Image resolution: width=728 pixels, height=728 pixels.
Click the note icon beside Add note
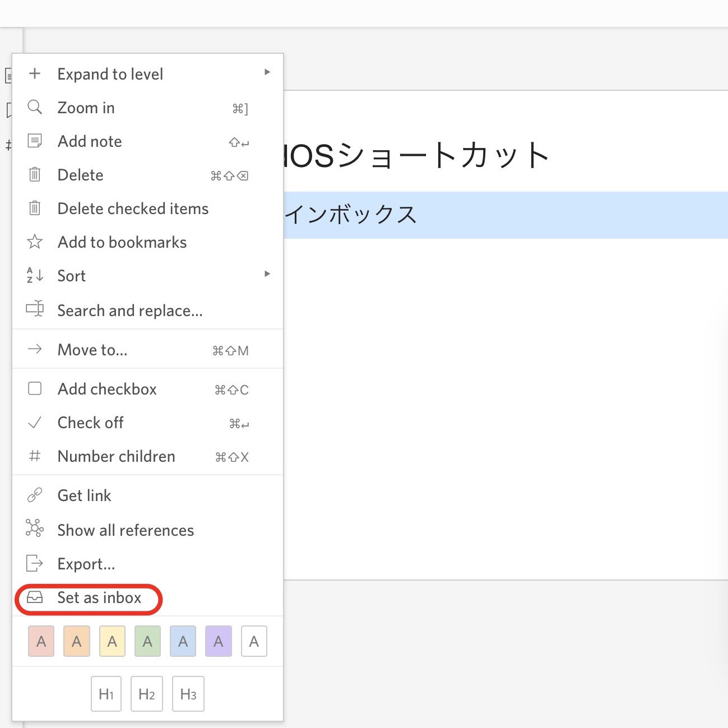tap(35, 141)
